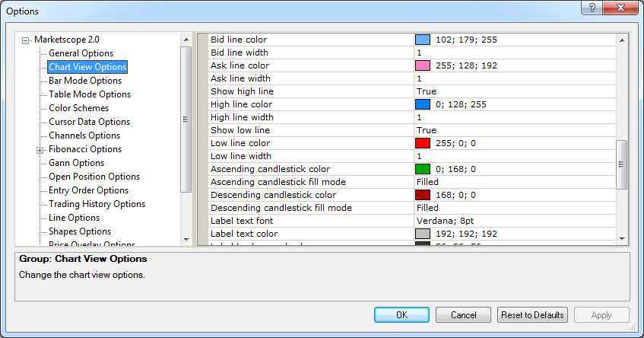Open Table Mode Options
Image resolution: width=644 pixels, height=338 pixels.
click(90, 94)
